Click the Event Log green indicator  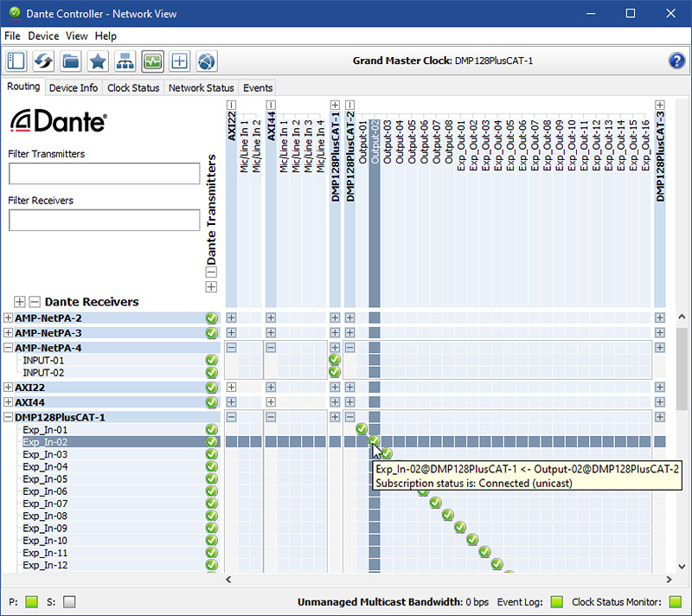coord(557,602)
